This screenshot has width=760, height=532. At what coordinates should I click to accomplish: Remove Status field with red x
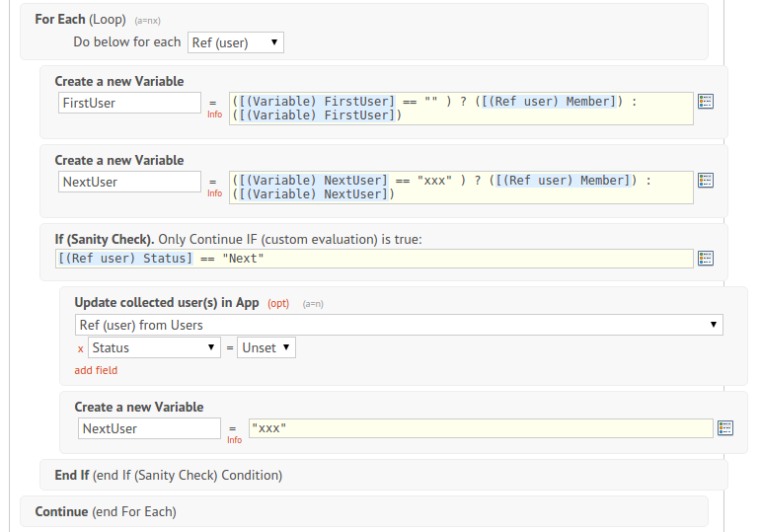click(80, 348)
